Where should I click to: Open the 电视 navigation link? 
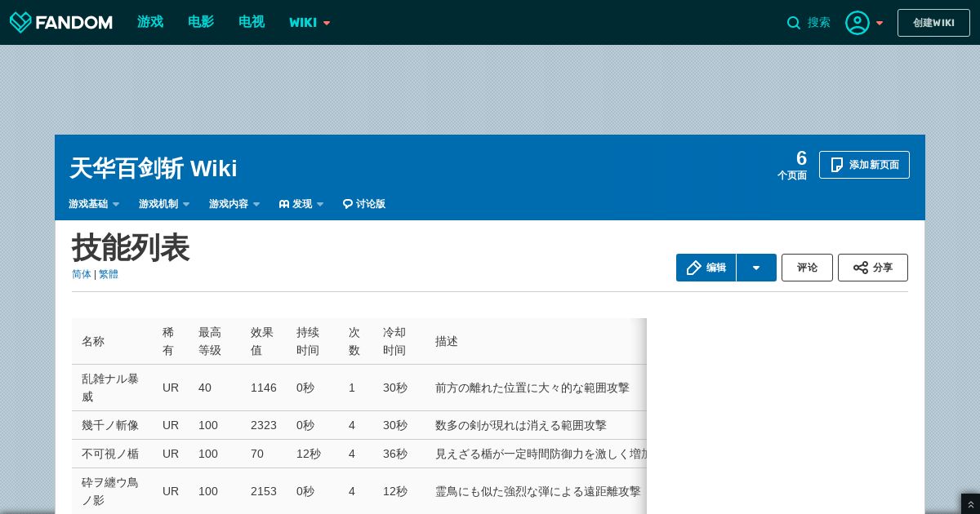point(252,22)
